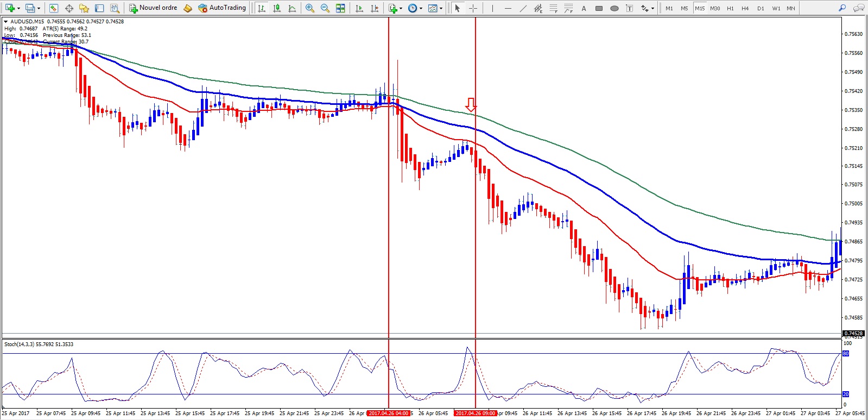Switch to the W1 timeframe
868x420 pixels.
point(776,8)
